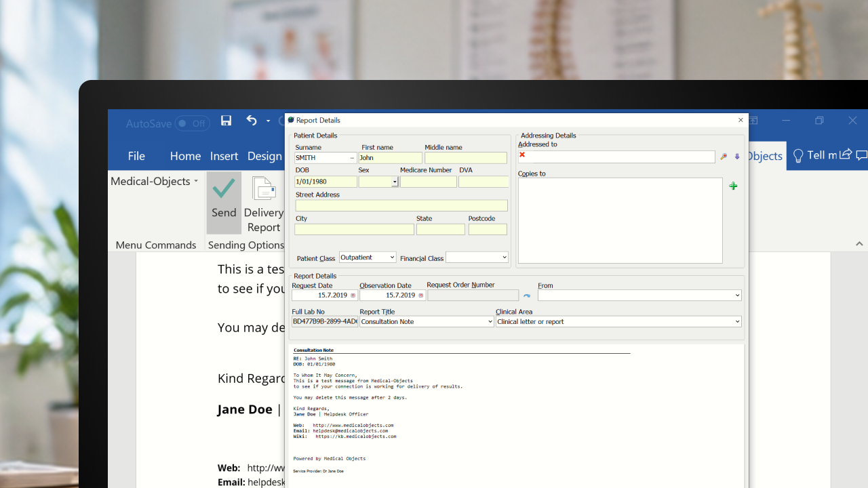Switch to the Home ribbon tab
Viewport: 868px width, 488px height.
(x=185, y=156)
